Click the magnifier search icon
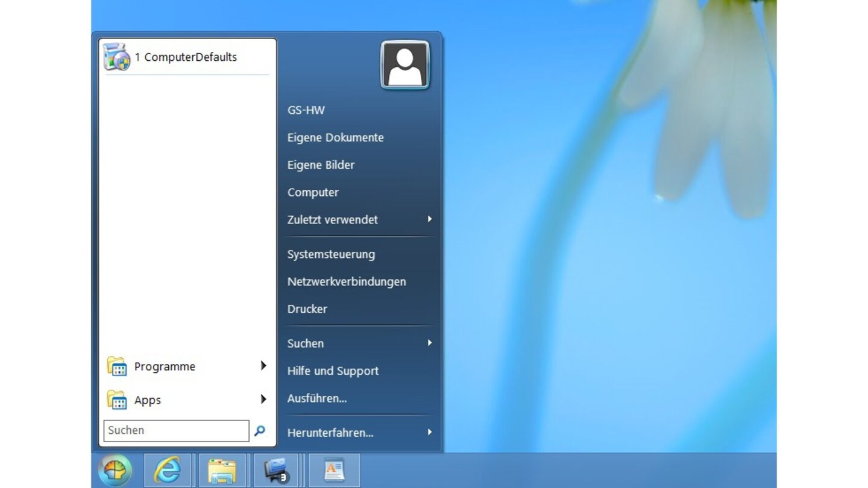The image size is (868, 488). click(260, 431)
